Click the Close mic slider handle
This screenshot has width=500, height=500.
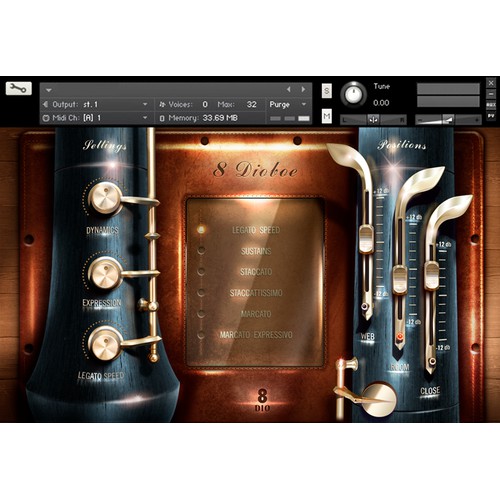point(432,275)
